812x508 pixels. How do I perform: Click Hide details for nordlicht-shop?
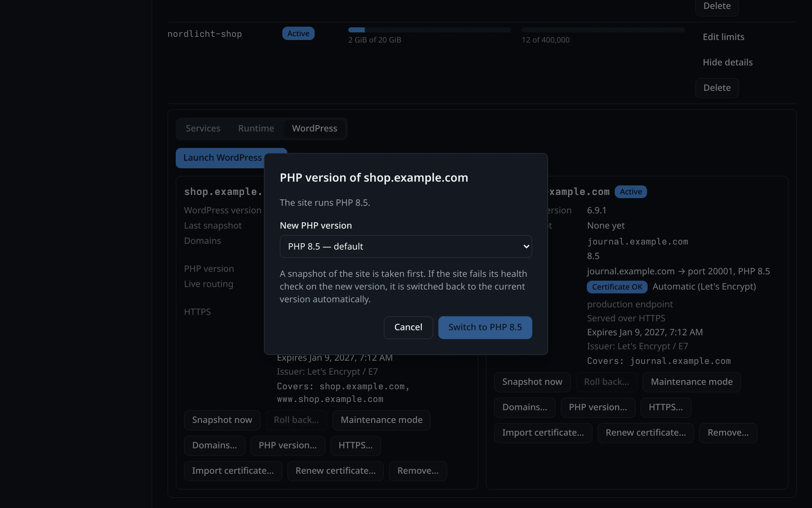click(727, 62)
